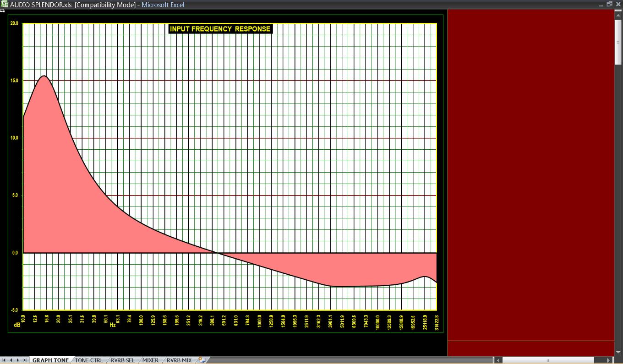Screen dimensions: 623x364
Task: Close the workbook with the X button
Action: pos(618,4)
